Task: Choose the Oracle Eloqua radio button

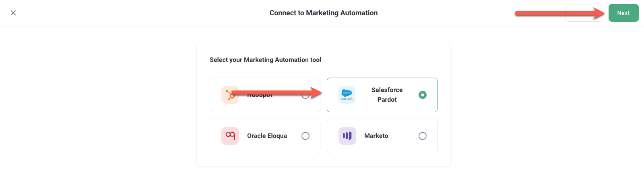Action: click(305, 136)
